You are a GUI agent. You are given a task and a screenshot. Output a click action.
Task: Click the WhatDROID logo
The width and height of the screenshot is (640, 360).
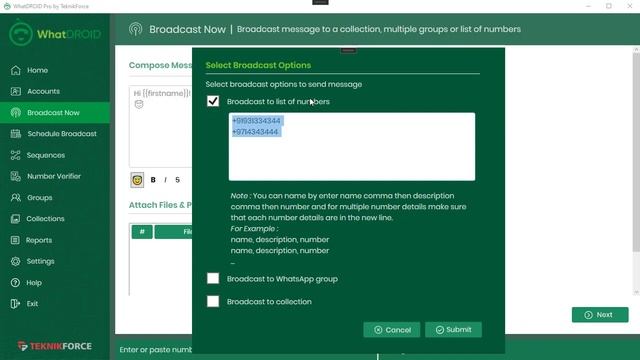[54, 34]
